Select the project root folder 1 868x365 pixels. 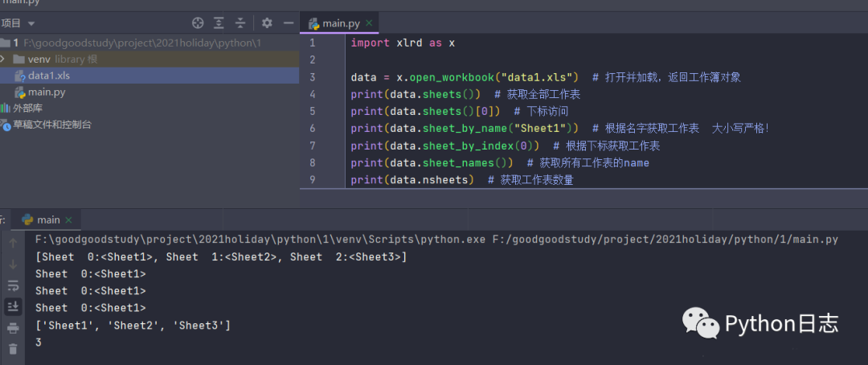click(x=132, y=43)
